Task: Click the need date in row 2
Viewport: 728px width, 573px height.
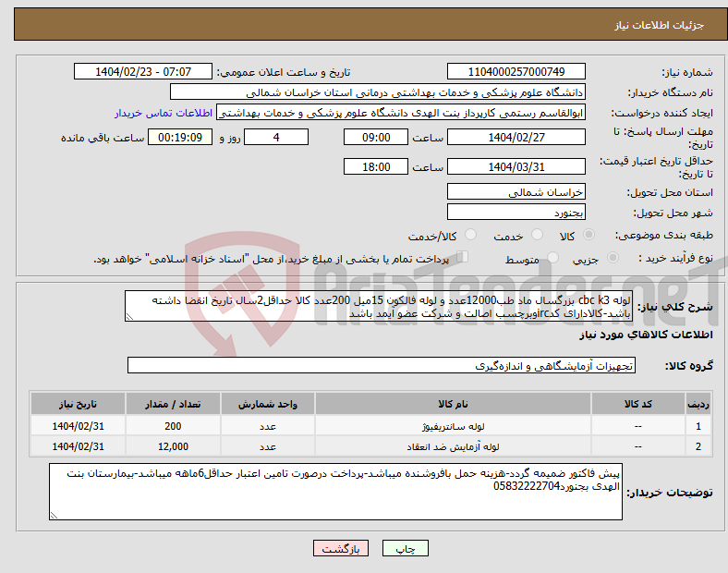Action: pos(78,446)
